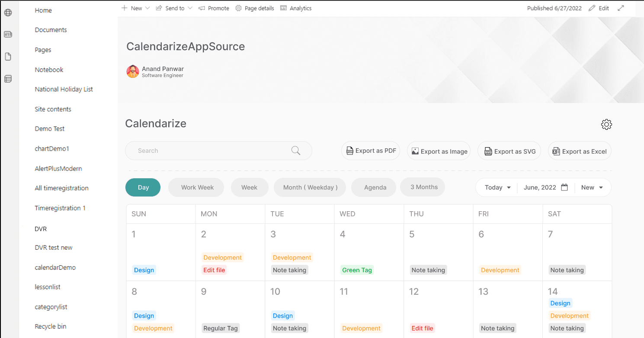Switch to the Work Week view
The width and height of the screenshot is (644, 338).
(x=197, y=187)
